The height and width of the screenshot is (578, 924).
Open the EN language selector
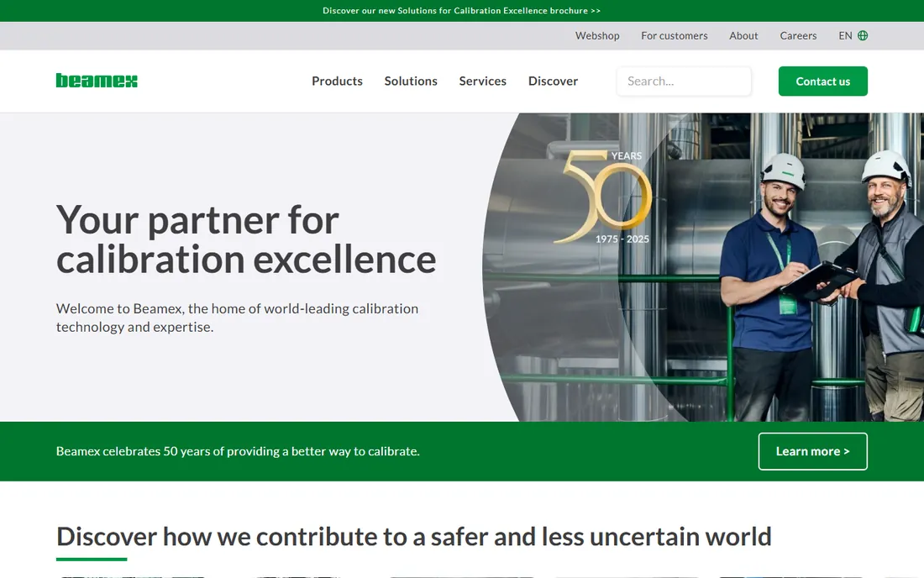tap(853, 35)
